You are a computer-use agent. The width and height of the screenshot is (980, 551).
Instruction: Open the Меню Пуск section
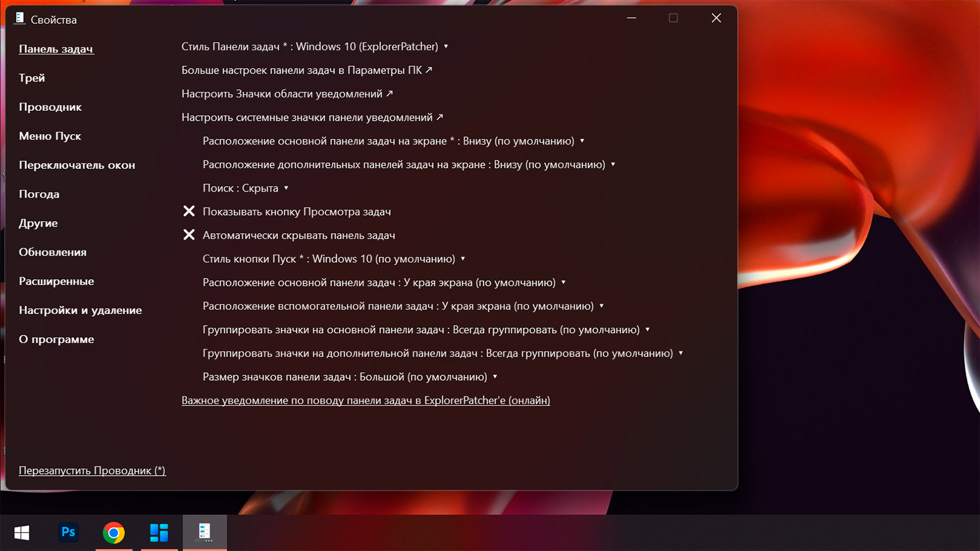tap(50, 136)
